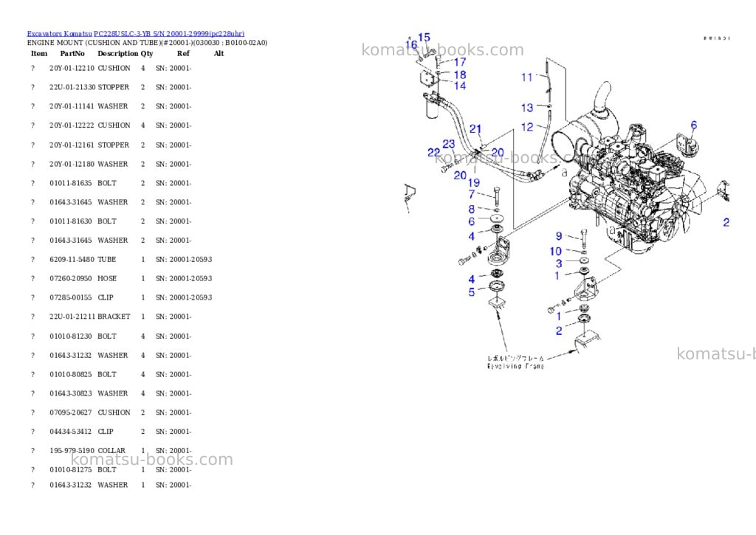This screenshot has width=756, height=535.
Task: Select part number 195-979-5190
Action: click(72, 451)
